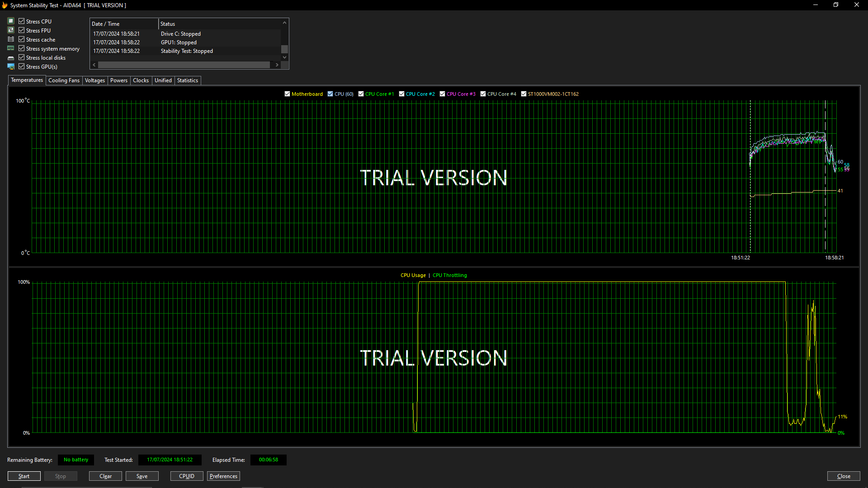Toggle the CPU Core #2 graph checkbox

401,94
